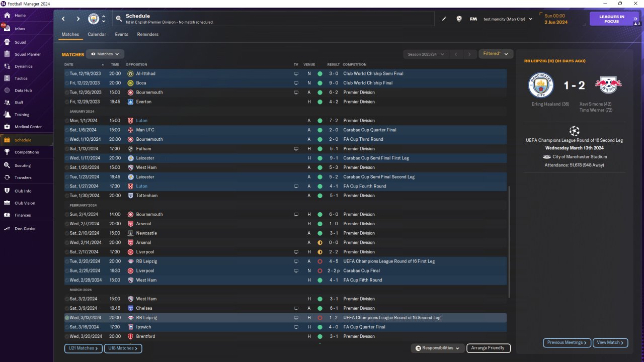This screenshot has width=644, height=362.
Task: Open U21 Matches
Action: (x=83, y=348)
